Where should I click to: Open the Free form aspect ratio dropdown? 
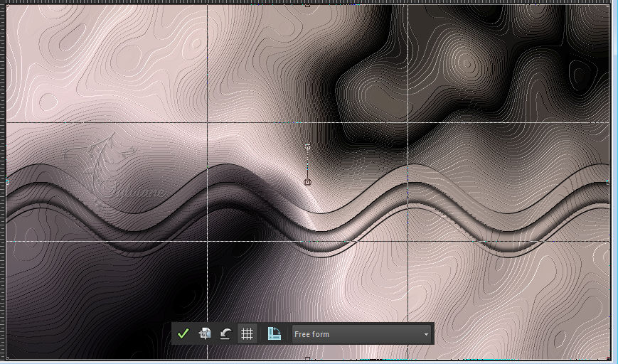click(x=361, y=334)
